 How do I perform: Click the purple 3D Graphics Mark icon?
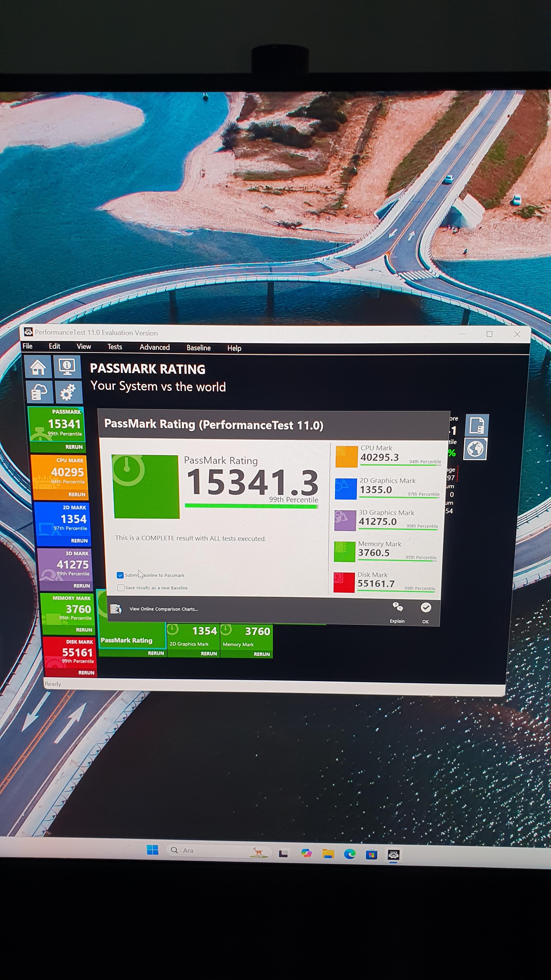[x=345, y=520]
